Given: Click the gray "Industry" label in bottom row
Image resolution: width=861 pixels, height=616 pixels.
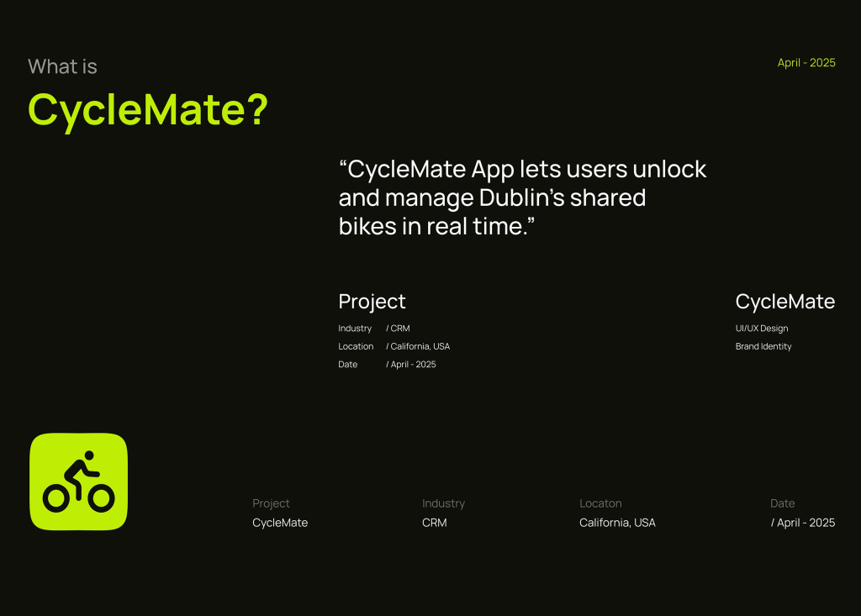Looking at the screenshot, I should coord(443,503).
